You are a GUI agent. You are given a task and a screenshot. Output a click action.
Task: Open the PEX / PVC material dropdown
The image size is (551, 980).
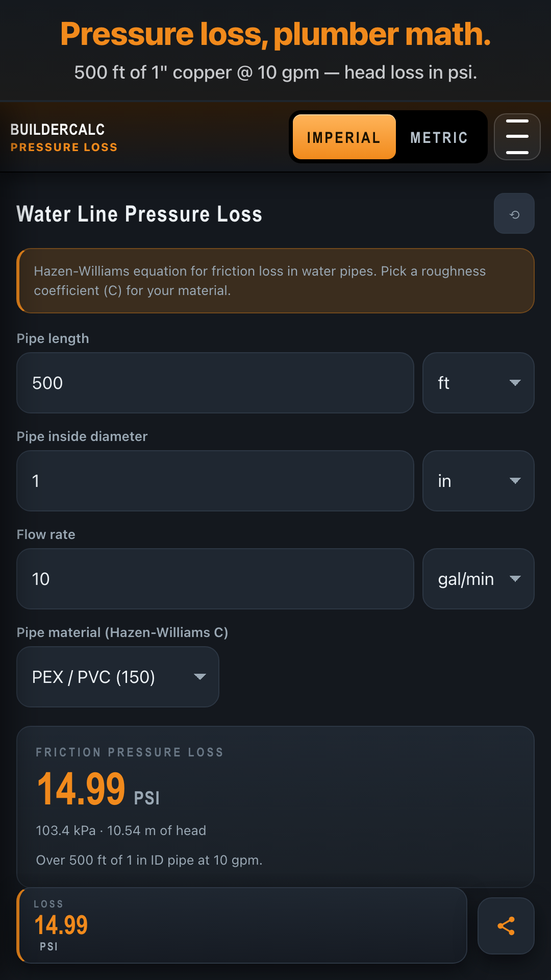117,677
